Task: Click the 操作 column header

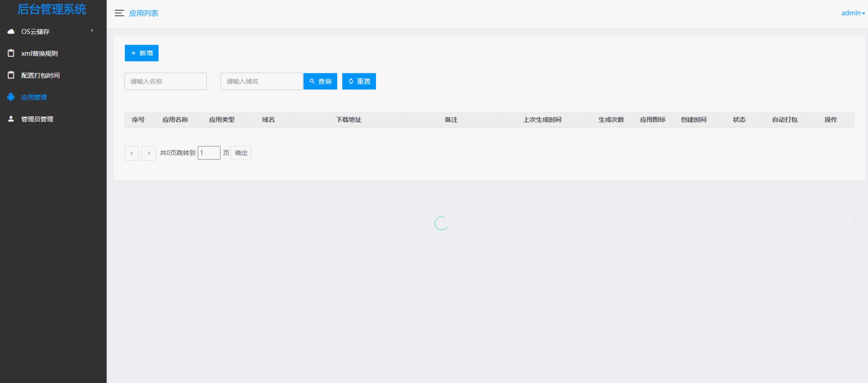Action: pos(831,120)
